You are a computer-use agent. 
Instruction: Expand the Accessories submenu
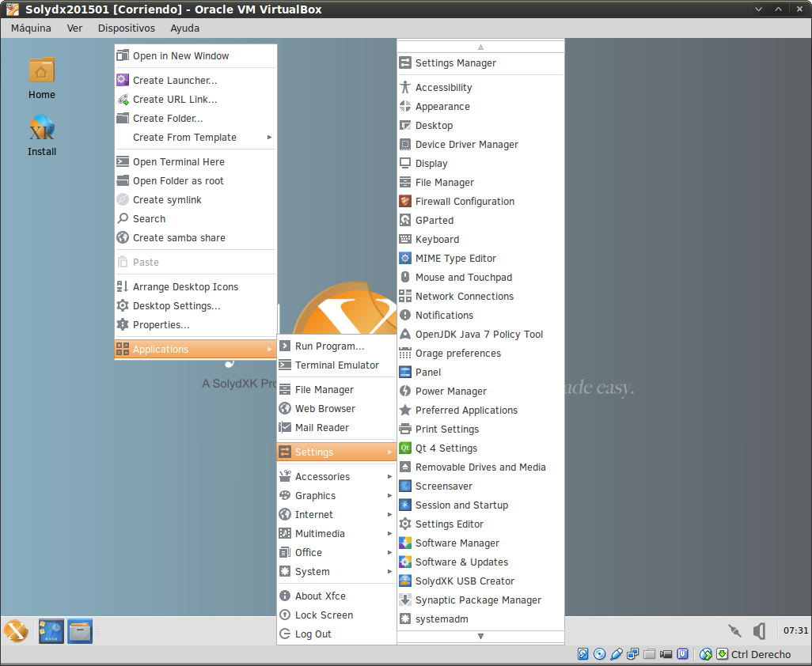pos(322,477)
